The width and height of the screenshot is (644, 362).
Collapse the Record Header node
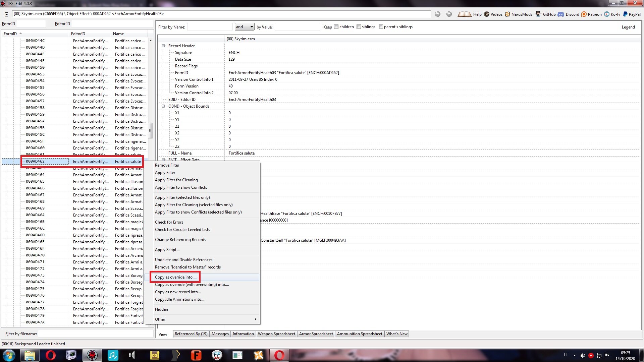[x=163, y=46]
